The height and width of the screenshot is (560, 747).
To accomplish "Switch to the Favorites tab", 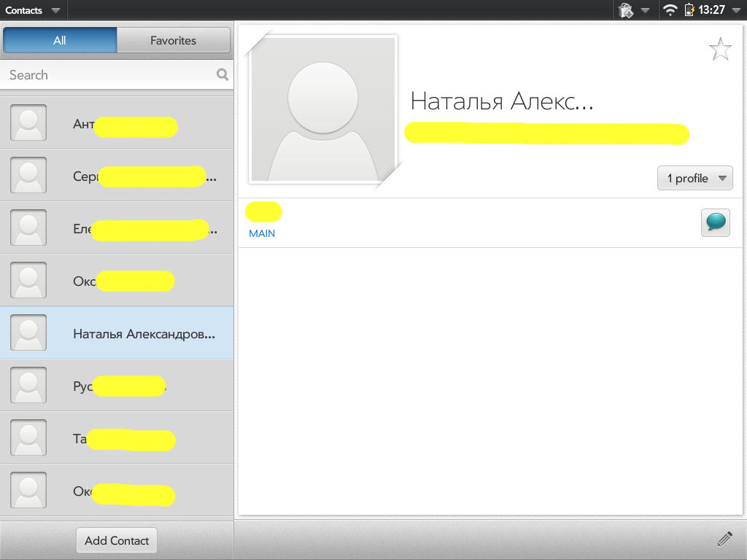I will coord(173,41).
